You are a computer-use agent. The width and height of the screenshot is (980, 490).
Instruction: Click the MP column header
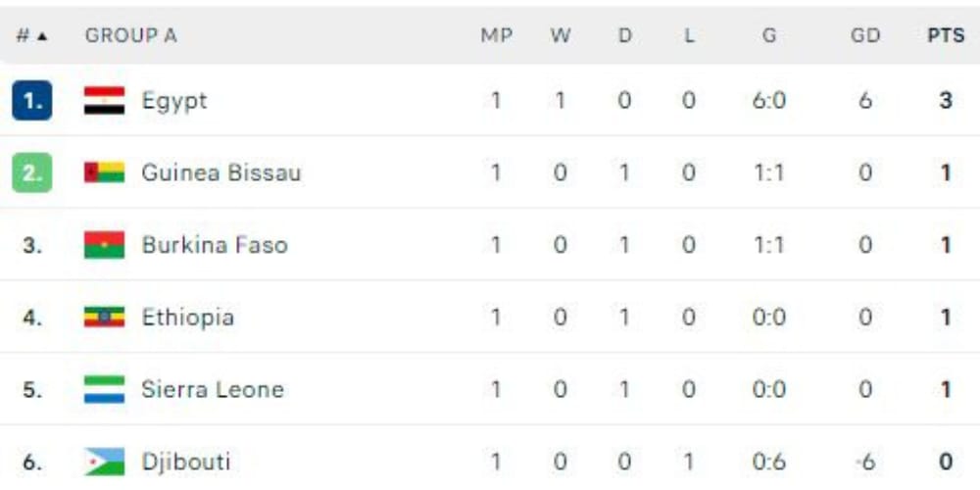[496, 35]
